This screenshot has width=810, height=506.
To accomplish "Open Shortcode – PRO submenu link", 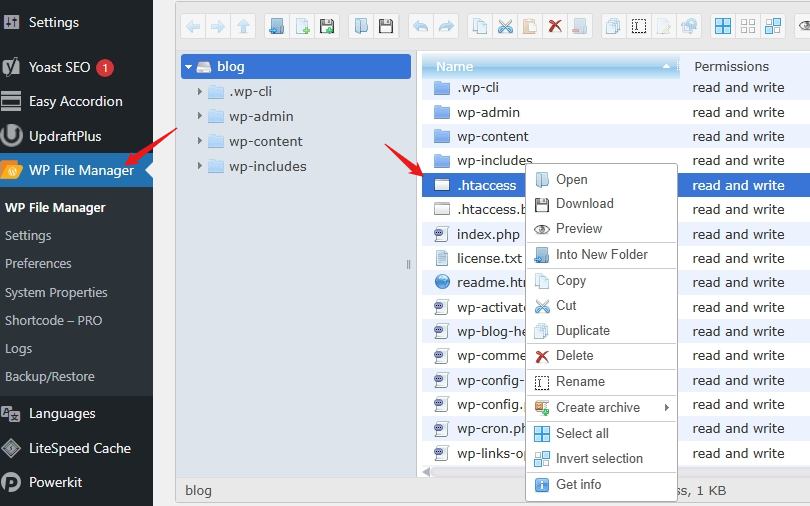I will (54, 320).
